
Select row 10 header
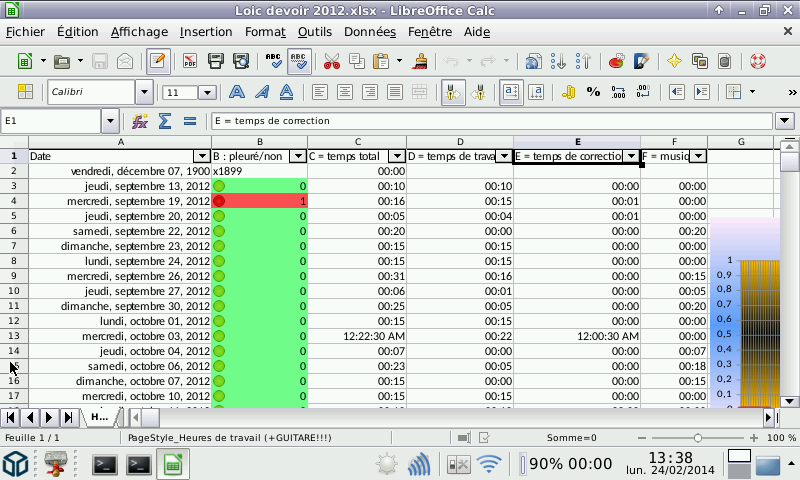(14, 291)
